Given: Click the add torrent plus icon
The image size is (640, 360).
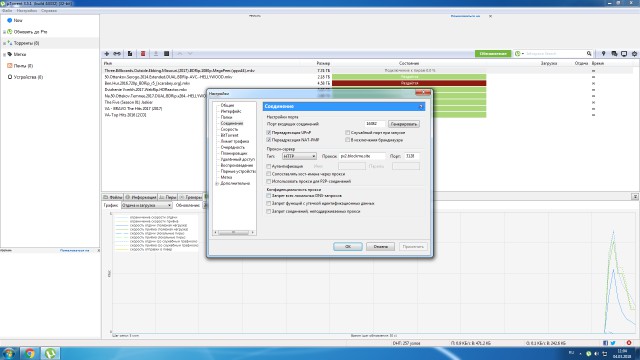Looking at the screenshot, I should [107, 53].
